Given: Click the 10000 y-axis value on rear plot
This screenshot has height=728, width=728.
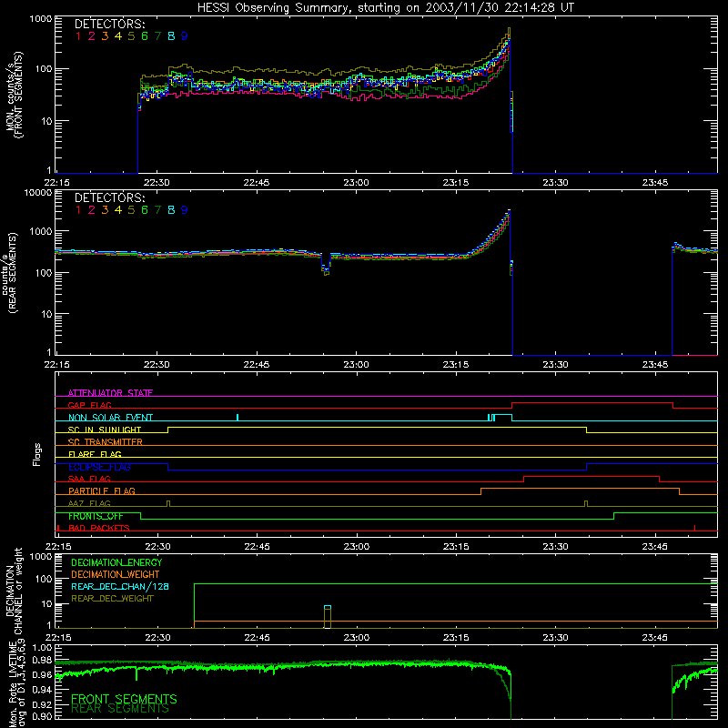Looking at the screenshot, I should click(x=38, y=192).
